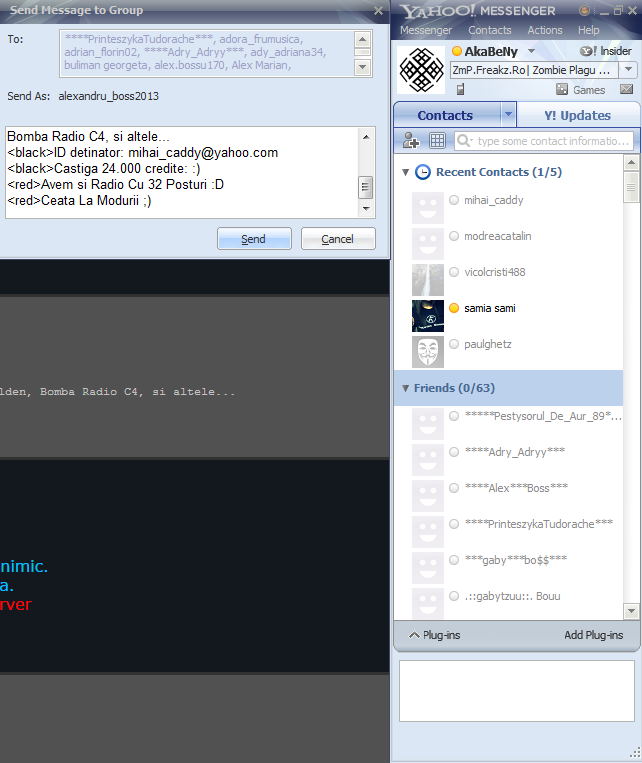The image size is (642, 763).
Task: Open the mail envelope icon
Action: [x=626, y=89]
